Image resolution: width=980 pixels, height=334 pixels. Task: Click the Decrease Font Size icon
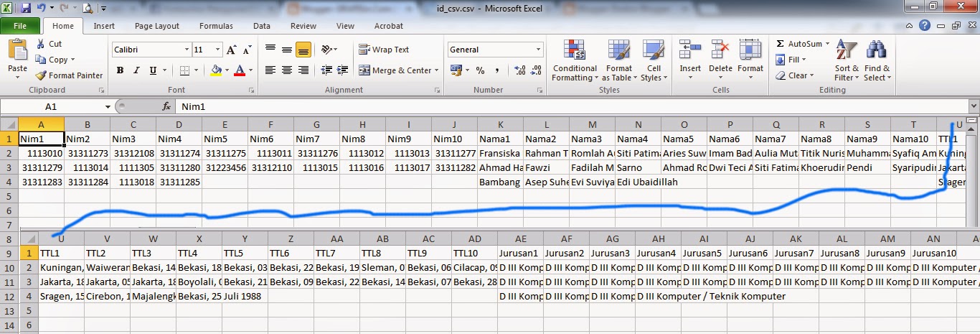[246, 50]
